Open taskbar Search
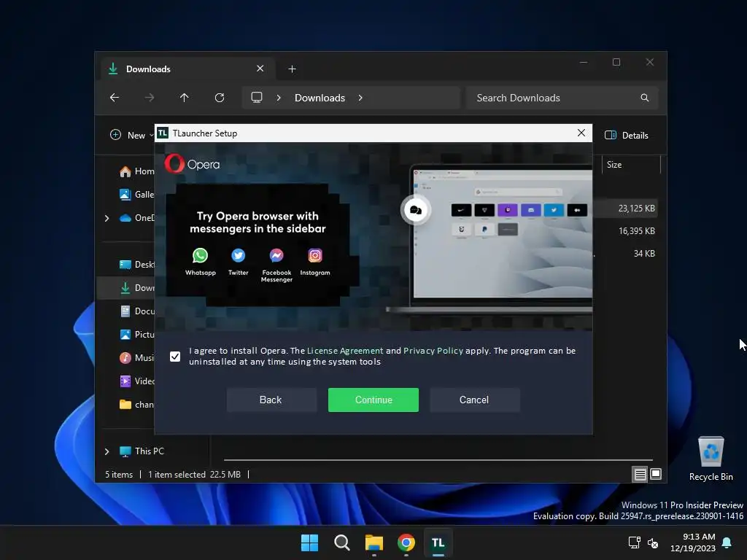747x560 pixels. pos(341,542)
